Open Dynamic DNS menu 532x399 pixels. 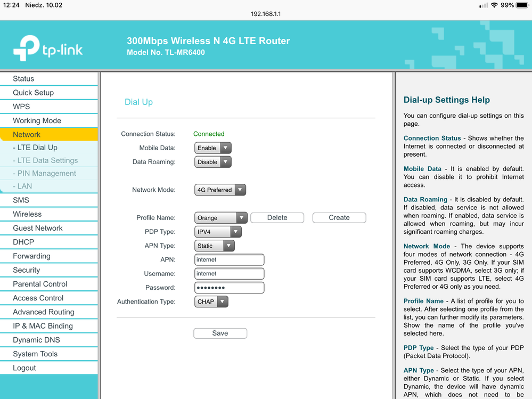(49, 340)
